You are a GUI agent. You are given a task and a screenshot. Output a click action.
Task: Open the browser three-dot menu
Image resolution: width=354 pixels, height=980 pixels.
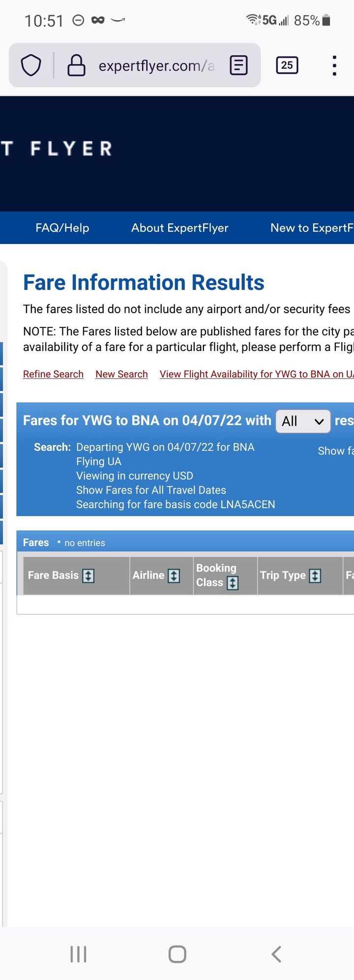point(334,65)
